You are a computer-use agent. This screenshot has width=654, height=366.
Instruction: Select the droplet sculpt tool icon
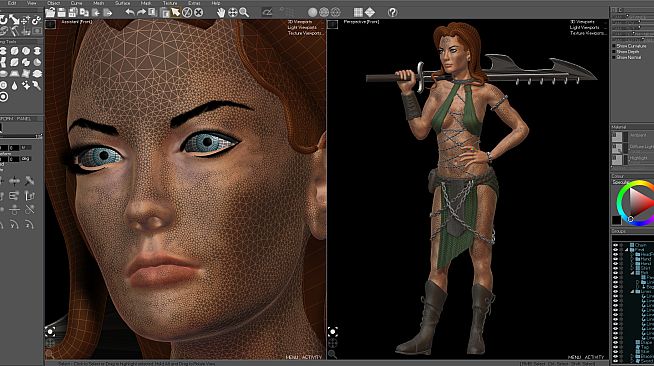15,85
